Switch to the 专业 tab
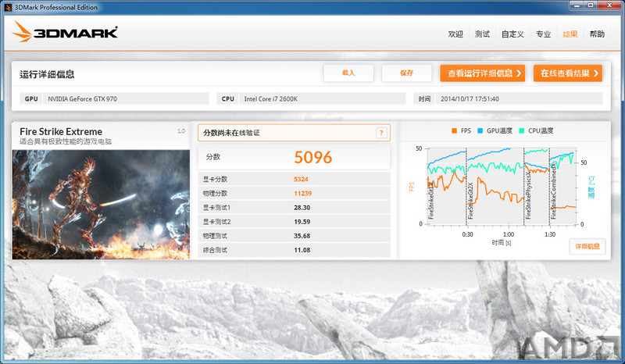This screenshot has width=625, height=364. point(543,34)
